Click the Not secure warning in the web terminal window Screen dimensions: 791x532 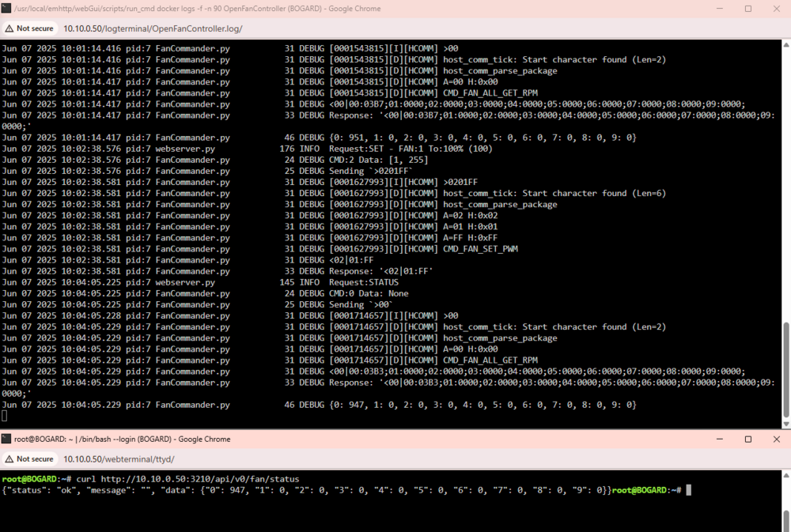pyautogui.click(x=29, y=459)
